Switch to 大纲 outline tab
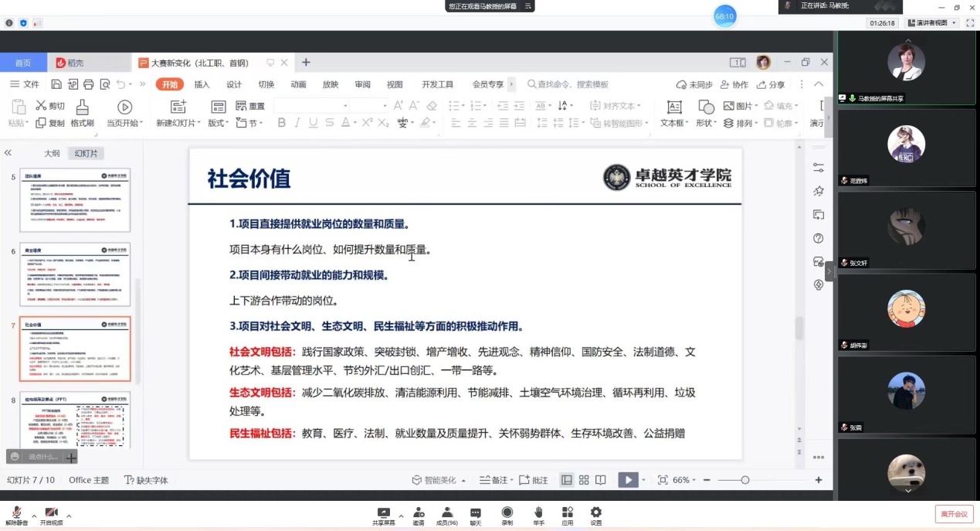This screenshot has height=531, width=980. click(x=52, y=153)
